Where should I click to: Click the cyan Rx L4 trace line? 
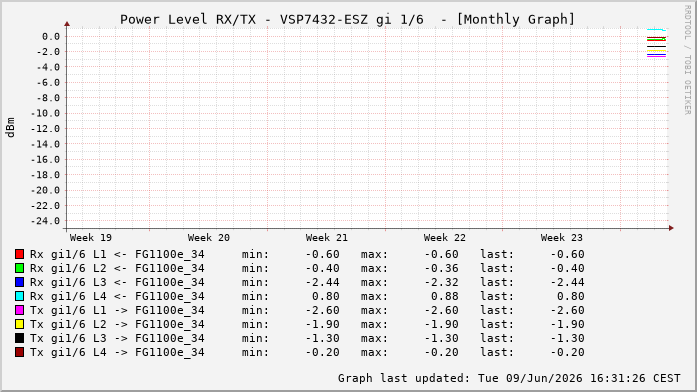click(656, 30)
